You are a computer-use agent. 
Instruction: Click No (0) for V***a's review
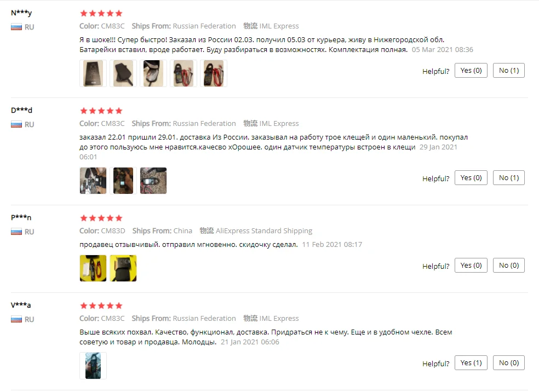coord(509,363)
